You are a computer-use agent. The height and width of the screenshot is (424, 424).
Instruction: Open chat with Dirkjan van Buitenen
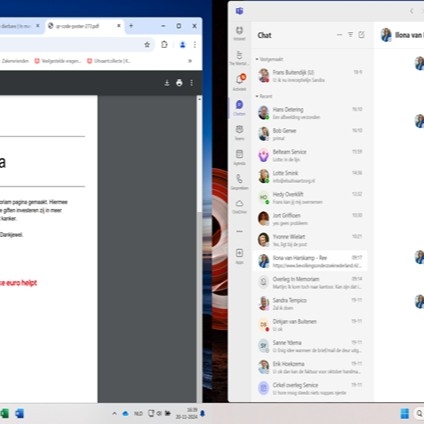coord(310,325)
